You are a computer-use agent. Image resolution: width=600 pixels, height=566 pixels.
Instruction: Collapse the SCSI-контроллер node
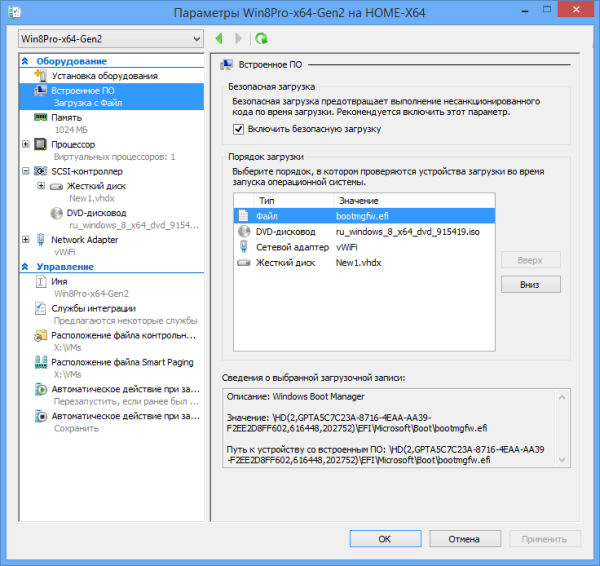click(x=25, y=171)
